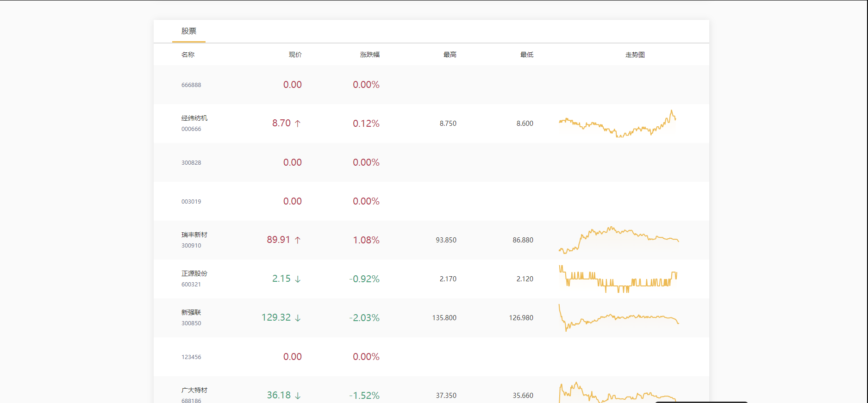Select the row with stock code 123456
868x403 pixels.
431,357
